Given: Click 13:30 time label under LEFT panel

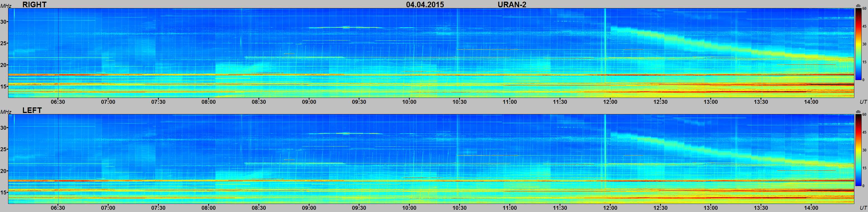Looking at the screenshot, I should (x=761, y=208).
